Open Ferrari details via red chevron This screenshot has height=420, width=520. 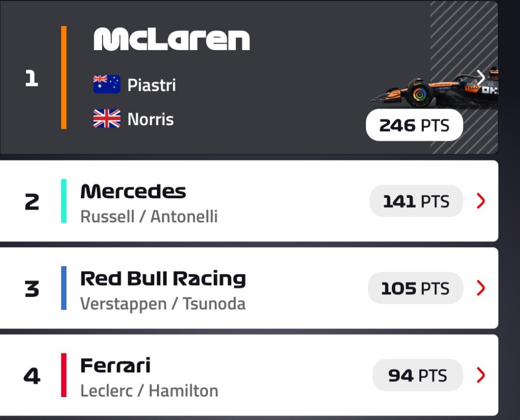[x=481, y=375]
